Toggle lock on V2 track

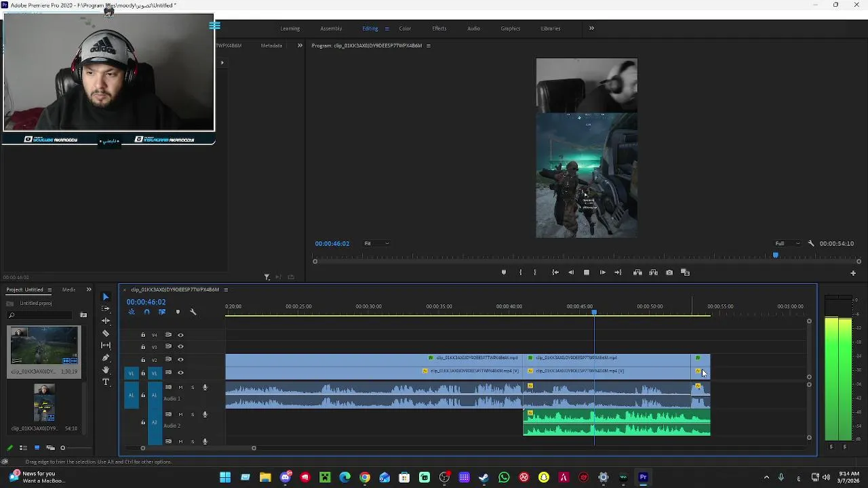coord(143,360)
